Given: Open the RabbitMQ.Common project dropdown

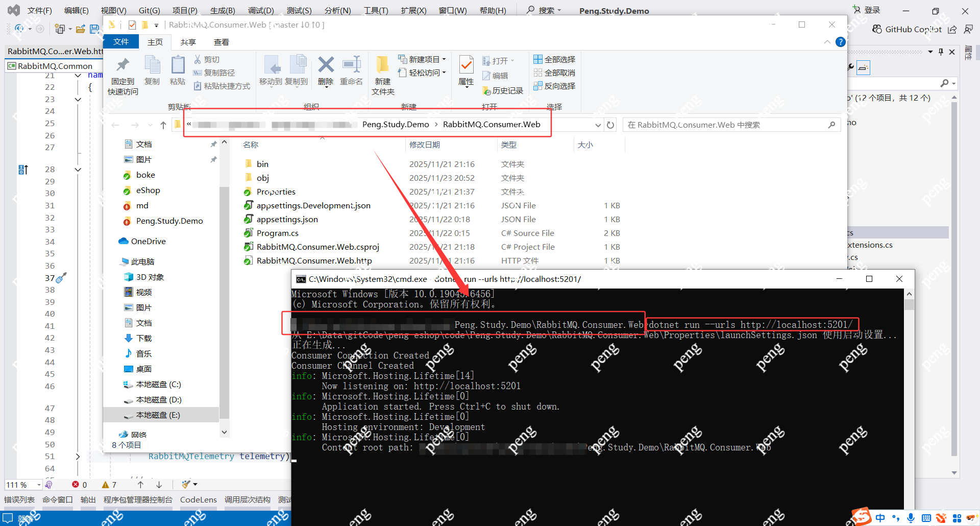Looking at the screenshot, I should pyautogui.click(x=55, y=66).
